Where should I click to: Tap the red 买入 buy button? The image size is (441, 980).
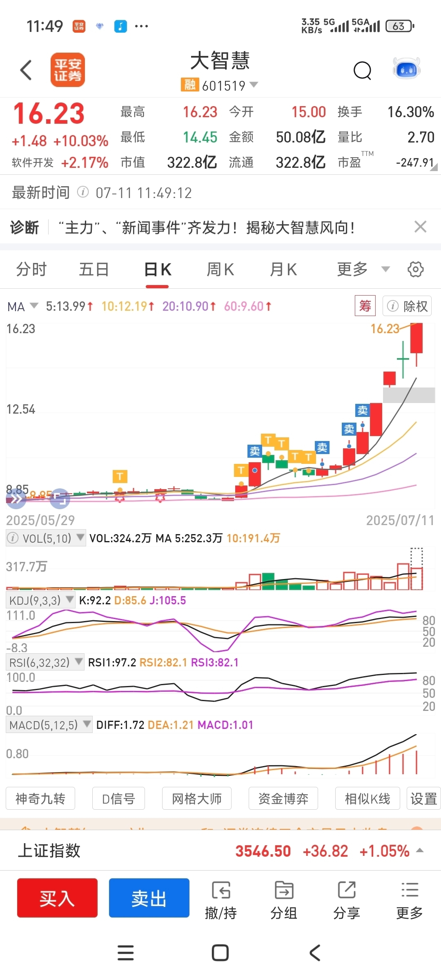(57, 898)
